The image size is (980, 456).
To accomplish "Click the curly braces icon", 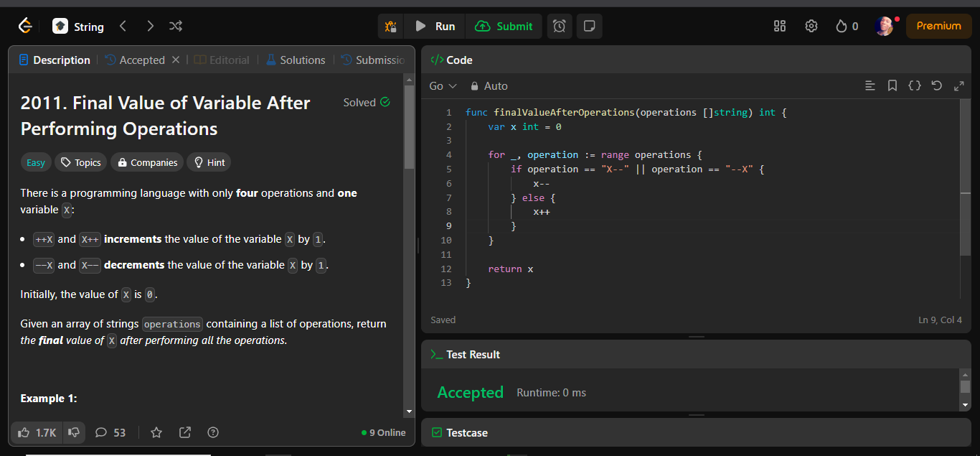I will [915, 85].
